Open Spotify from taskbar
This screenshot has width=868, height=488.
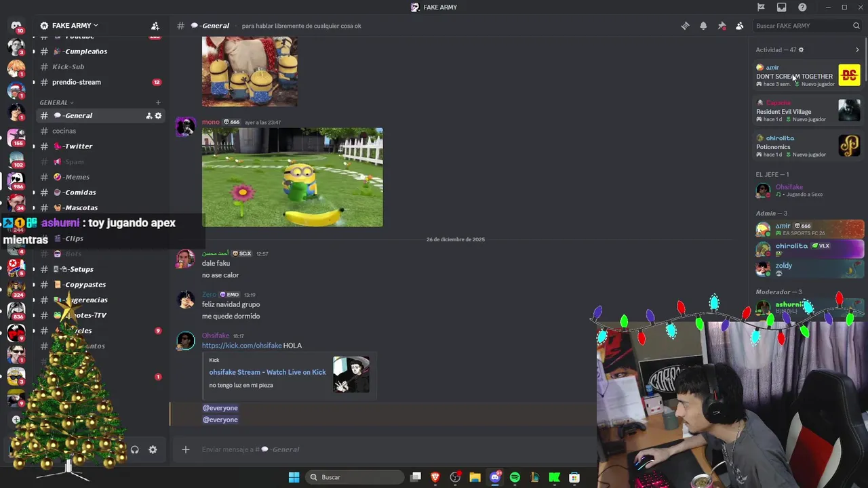[515, 477]
